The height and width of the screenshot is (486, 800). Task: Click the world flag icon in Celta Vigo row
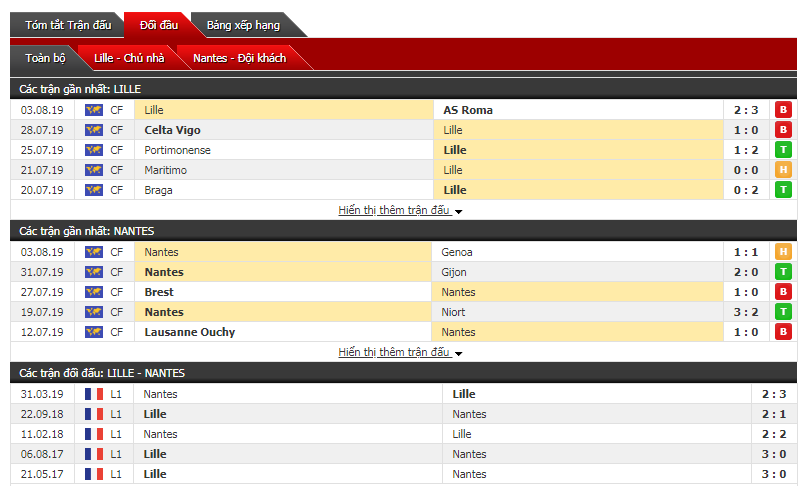pyautogui.click(x=94, y=130)
